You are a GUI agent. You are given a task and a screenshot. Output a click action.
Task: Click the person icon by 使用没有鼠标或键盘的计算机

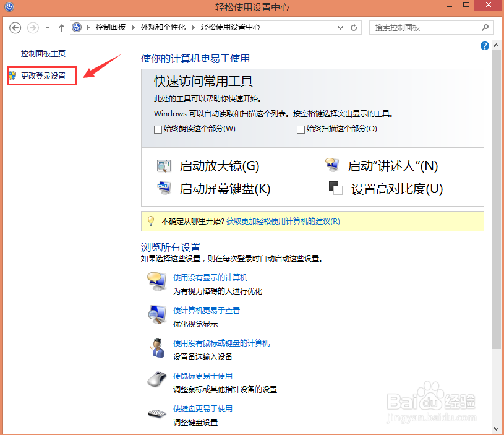[x=156, y=347]
